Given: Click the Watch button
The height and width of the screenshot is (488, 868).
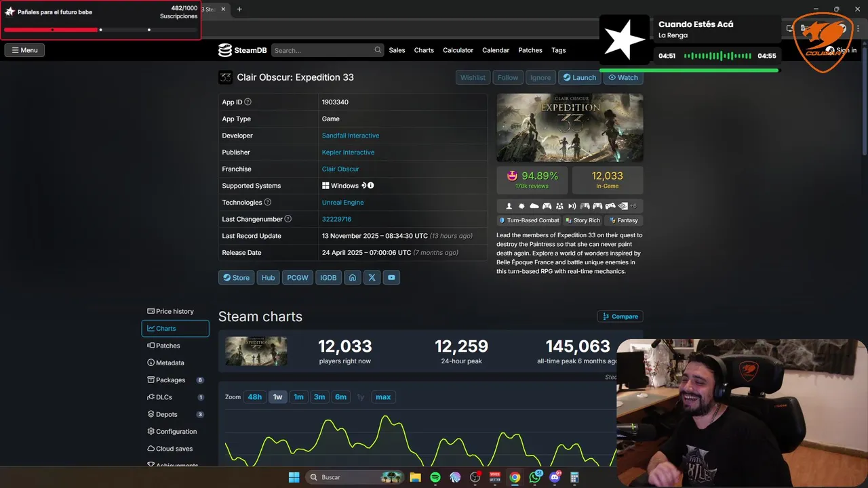Looking at the screenshot, I should [x=623, y=77].
